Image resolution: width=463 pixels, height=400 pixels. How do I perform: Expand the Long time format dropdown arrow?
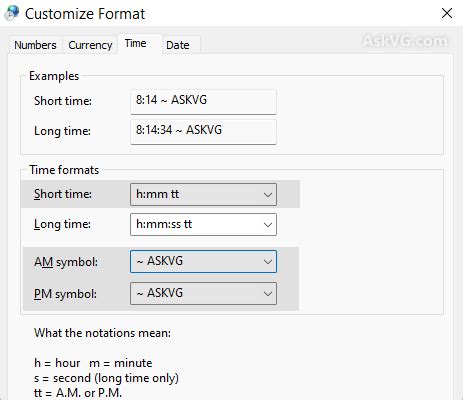tap(268, 224)
